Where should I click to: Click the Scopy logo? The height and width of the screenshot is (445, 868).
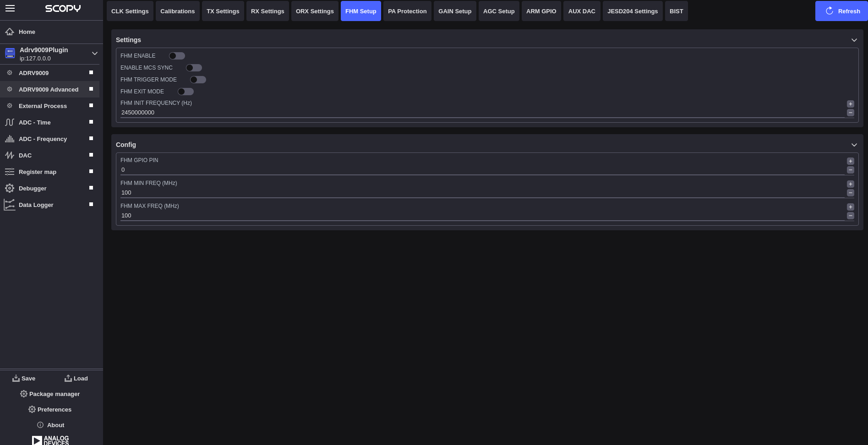pos(63,8)
